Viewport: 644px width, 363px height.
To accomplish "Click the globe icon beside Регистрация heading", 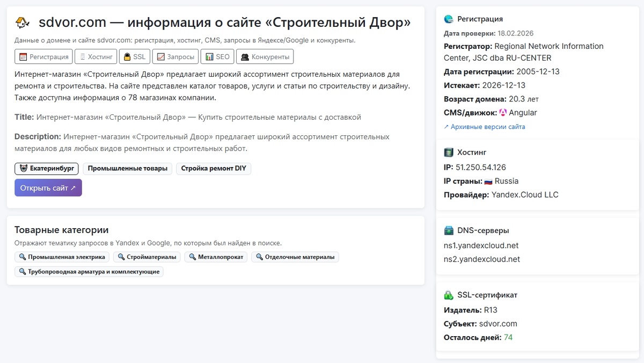I will click(x=448, y=18).
